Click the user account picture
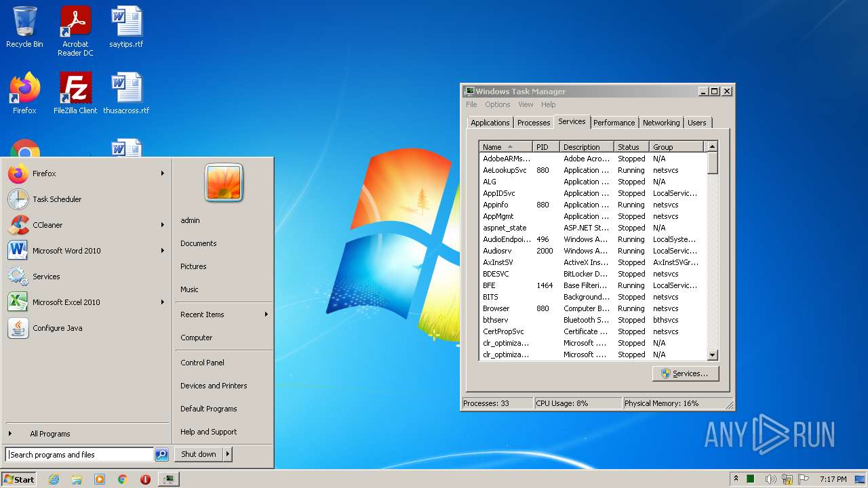This screenshot has width=868, height=488. 224,183
